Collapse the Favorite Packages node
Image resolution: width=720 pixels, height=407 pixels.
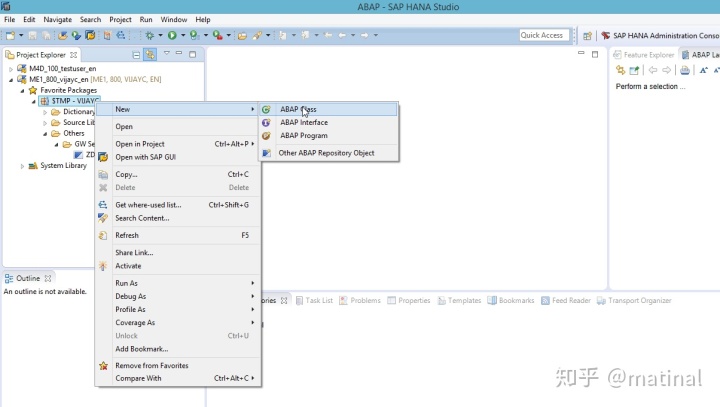pyautogui.click(x=22, y=90)
